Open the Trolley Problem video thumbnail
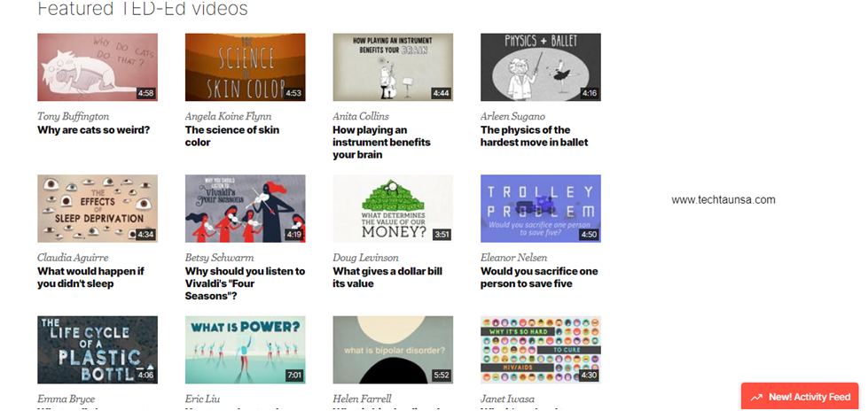This screenshot has height=411, width=868. [x=541, y=208]
